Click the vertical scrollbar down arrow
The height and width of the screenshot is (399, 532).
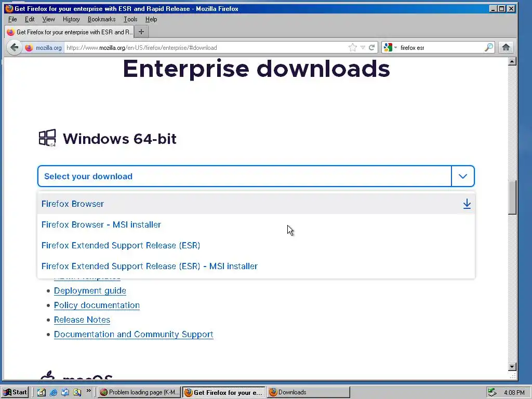click(512, 367)
